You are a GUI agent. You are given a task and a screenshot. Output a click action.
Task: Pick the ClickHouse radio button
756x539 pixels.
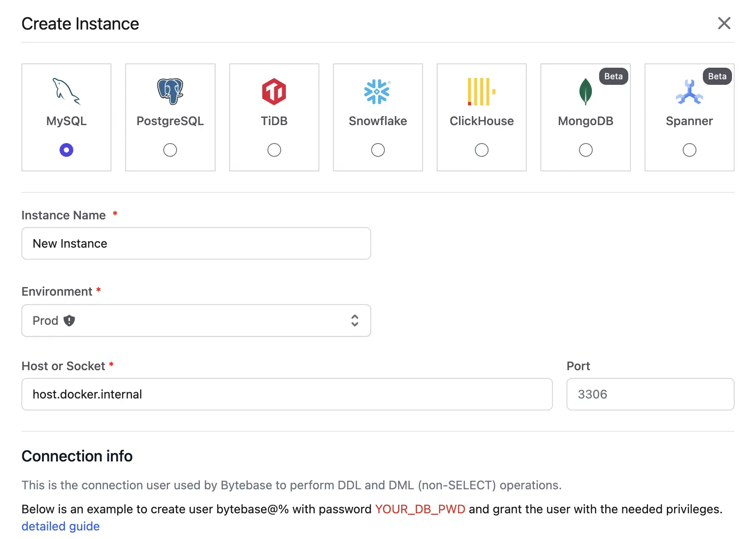pos(482,150)
